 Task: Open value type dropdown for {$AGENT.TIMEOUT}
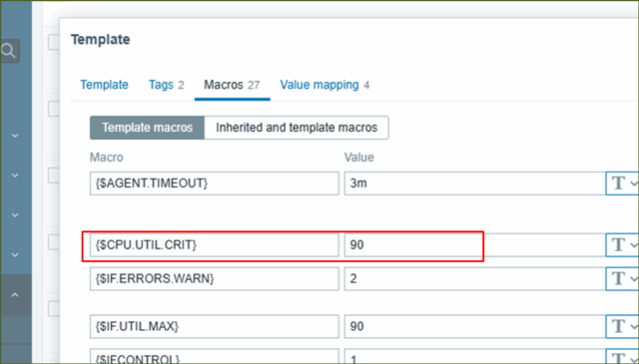(x=622, y=183)
